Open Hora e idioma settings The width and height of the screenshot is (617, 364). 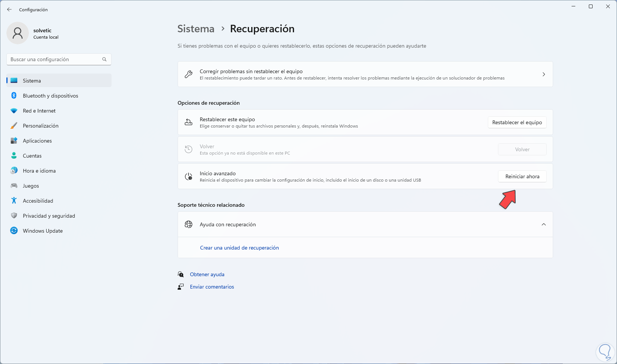[x=39, y=171]
